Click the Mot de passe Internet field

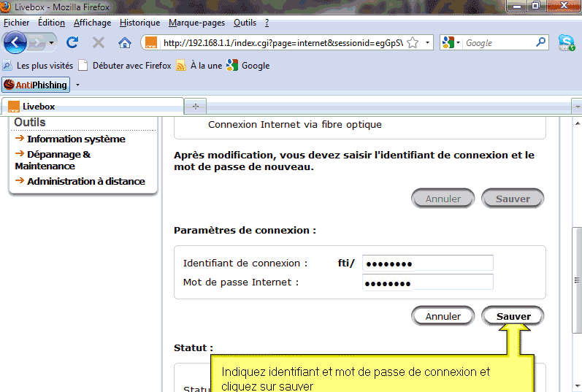tap(428, 283)
